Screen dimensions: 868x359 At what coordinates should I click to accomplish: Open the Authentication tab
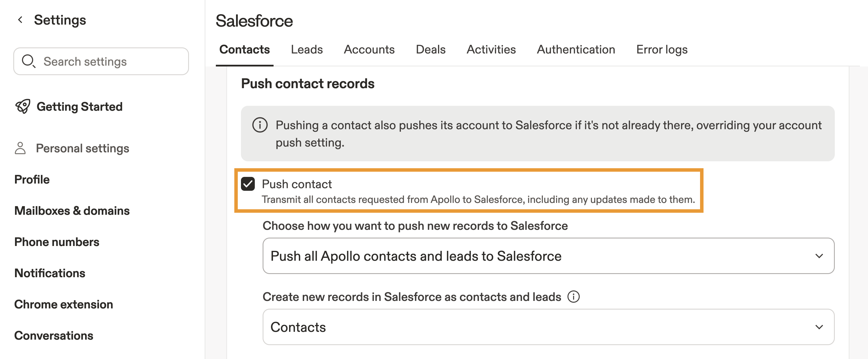[x=575, y=50]
